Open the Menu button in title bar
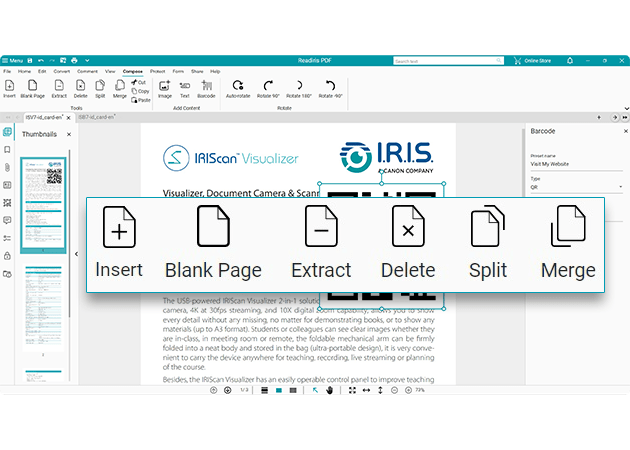 tap(12, 61)
